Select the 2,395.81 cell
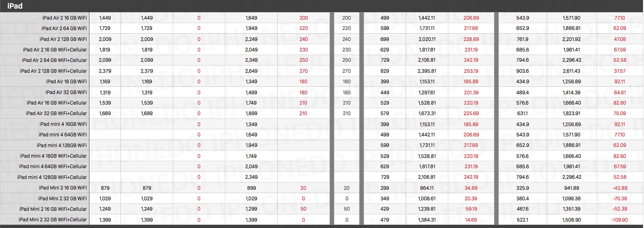 point(427,71)
